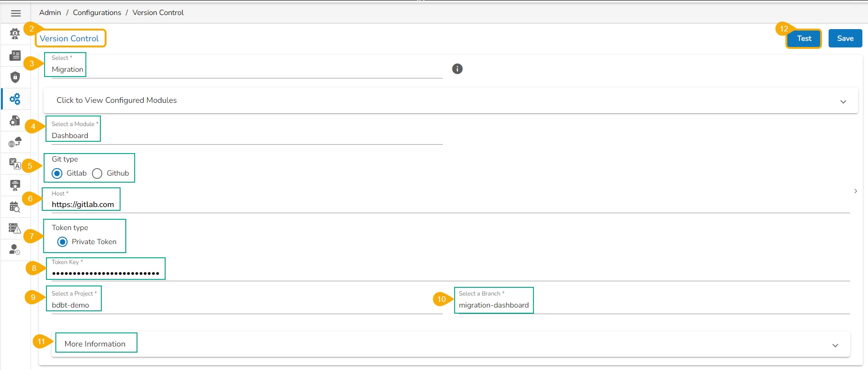Click the info icon beside Select field
Image resolution: width=868 pixels, height=370 pixels.
coord(457,69)
